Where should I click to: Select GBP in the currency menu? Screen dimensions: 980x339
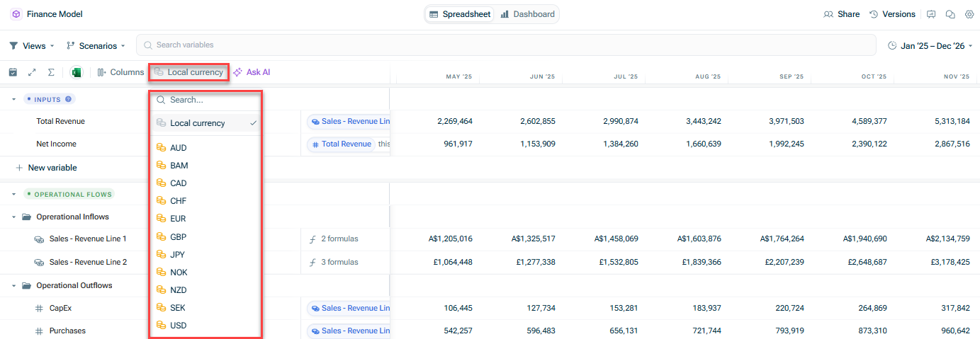tap(178, 237)
